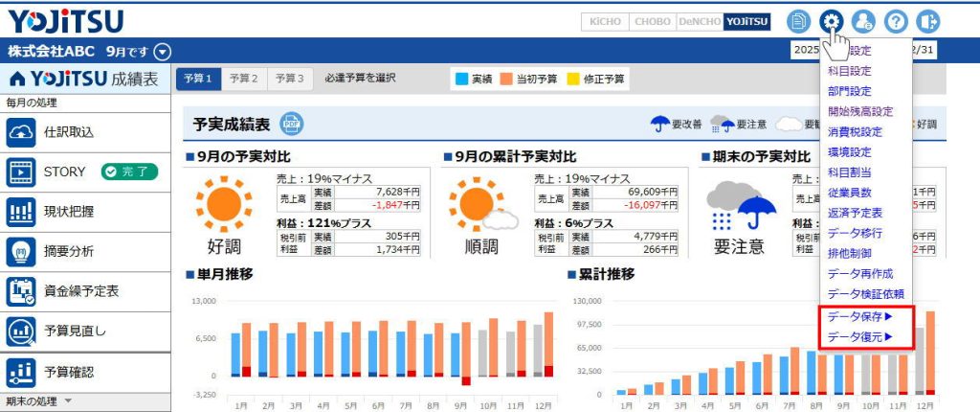Choose データ再作成 from the settings menu
Viewport: 980px width, 412px height.
coord(860,274)
